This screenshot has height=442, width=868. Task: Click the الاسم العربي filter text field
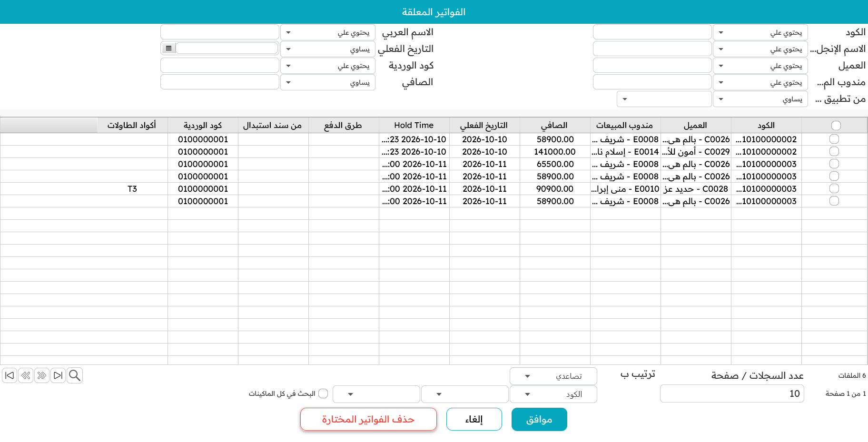tap(220, 32)
